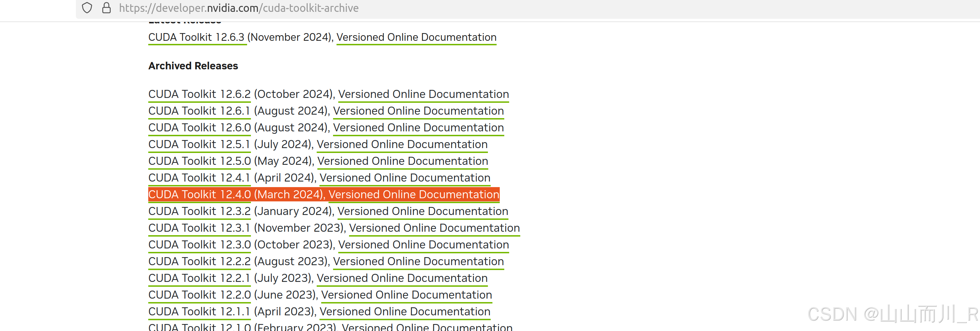
Task: Open documentation link for November 2023 release
Action: click(x=434, y=228)
